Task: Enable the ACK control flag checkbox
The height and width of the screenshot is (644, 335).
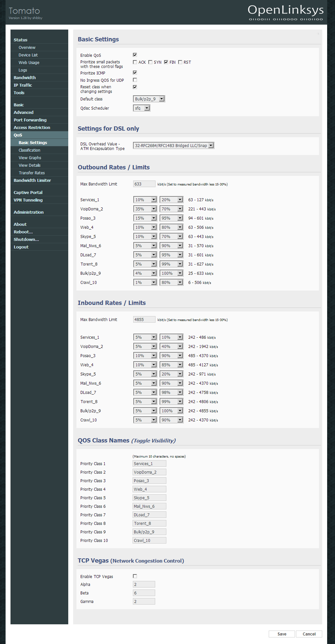Action: 135,62
